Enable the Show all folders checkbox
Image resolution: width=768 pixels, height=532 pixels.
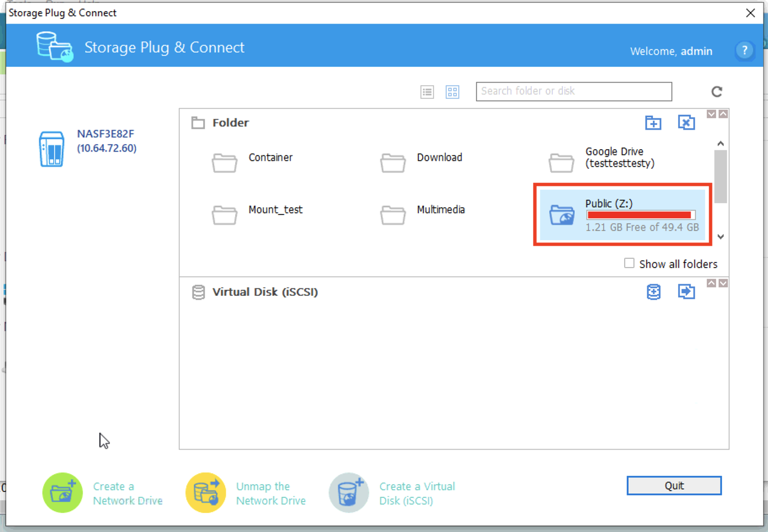click(629, 264)
